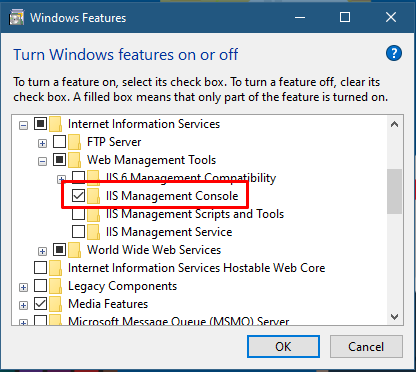Enable the FTP Server checkbox
The image size is (416, 372).
coord(59,142)
